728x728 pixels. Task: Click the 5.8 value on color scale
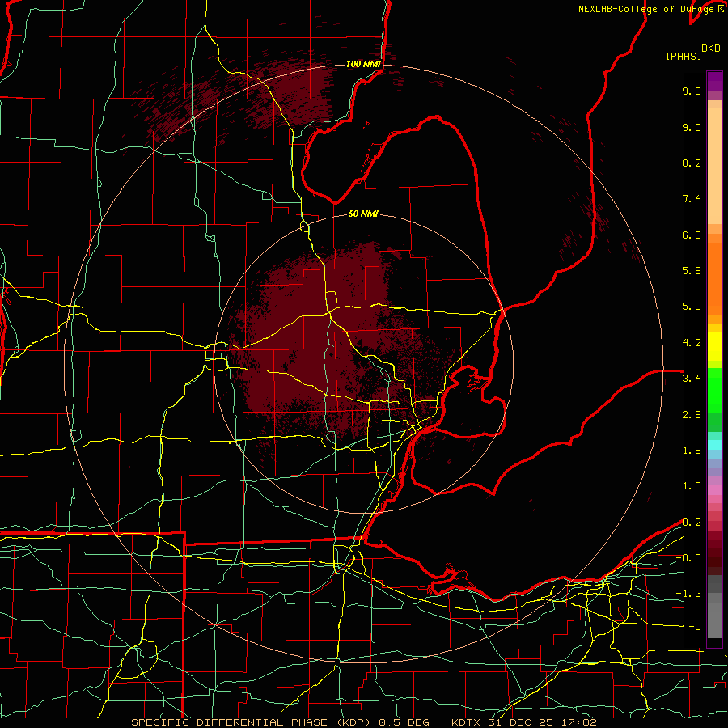click(x=692, y=271)
